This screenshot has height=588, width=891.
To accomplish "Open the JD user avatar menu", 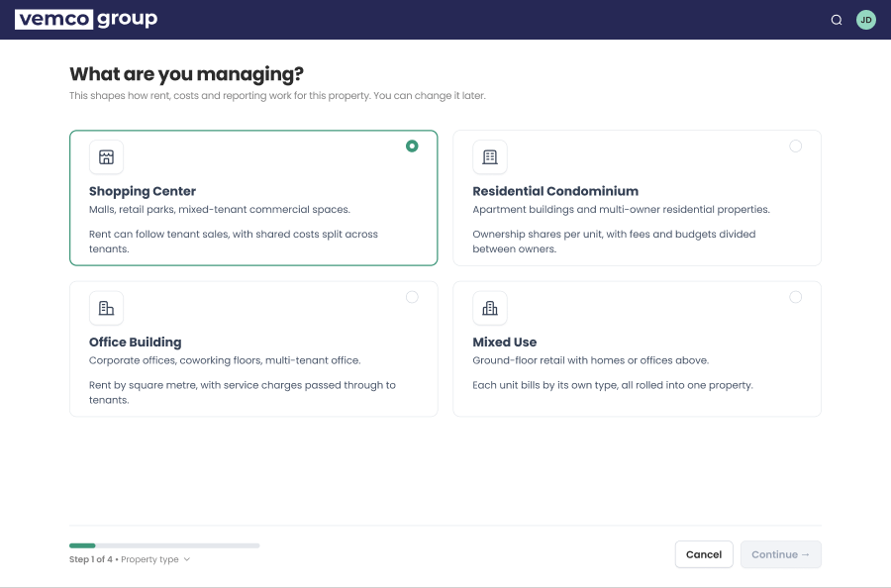I will click(x=866, y=20).
